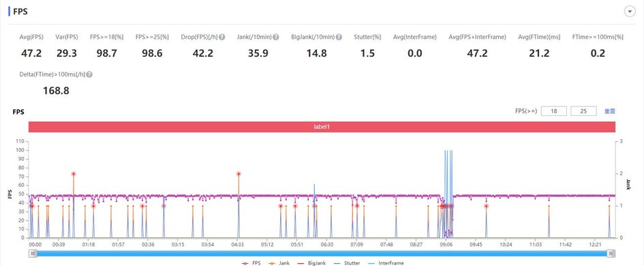Click the FPS>=25[%] value 98.6
The width and height of the screenshot is (644, 266).
152,53
